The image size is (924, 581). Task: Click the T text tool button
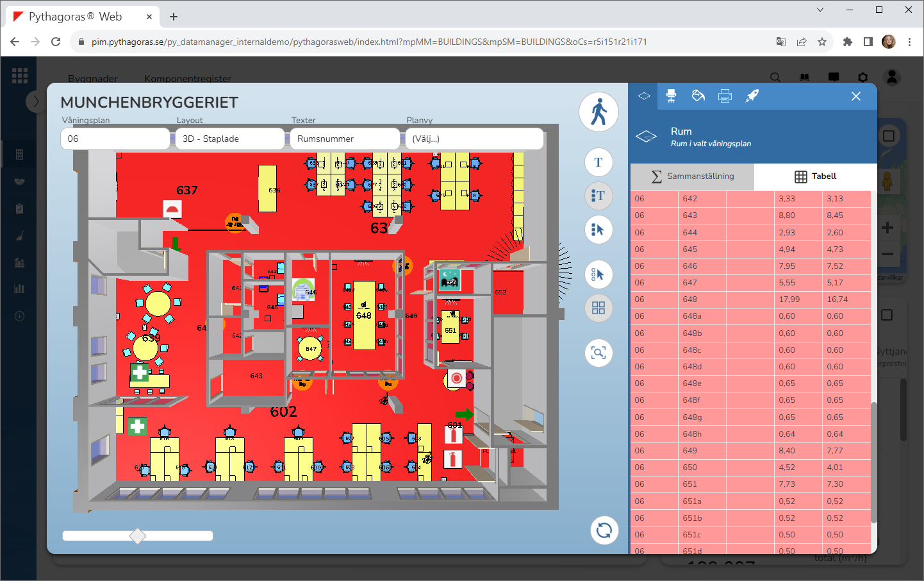598,162
